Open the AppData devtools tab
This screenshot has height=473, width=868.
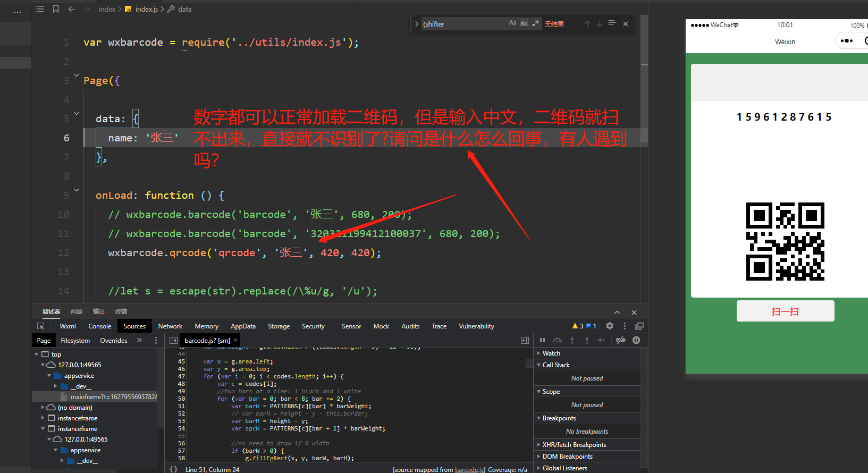coord(243,326)
